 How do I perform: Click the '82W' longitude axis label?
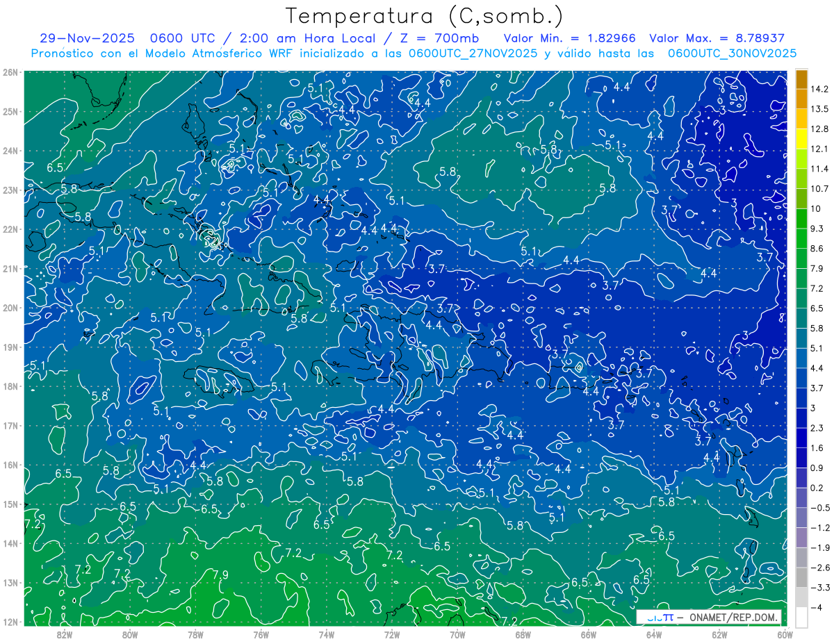tap(65, 634)
